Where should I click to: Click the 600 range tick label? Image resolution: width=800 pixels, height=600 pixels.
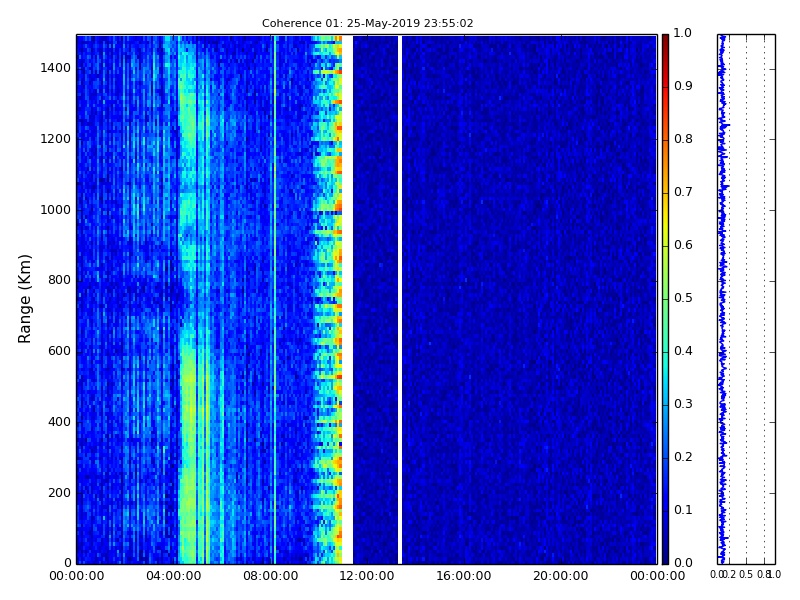click(59, 351)
